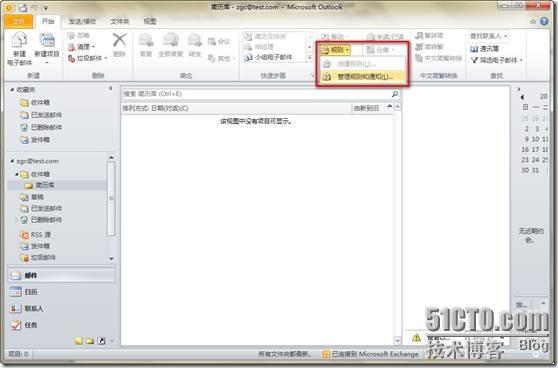Collapse the zgc@test.com account tree
Screen dimensions: 558x368
point(12,161)
